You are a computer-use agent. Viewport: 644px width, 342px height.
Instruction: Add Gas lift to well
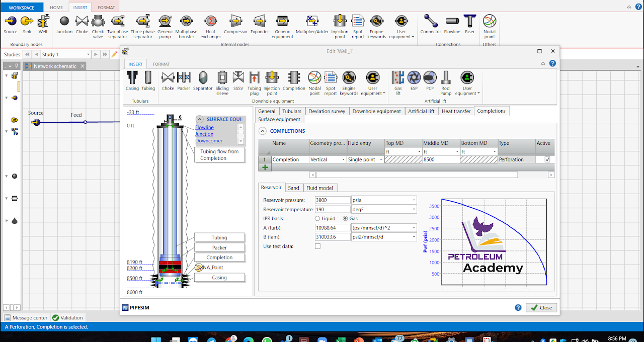click(398, 83)
